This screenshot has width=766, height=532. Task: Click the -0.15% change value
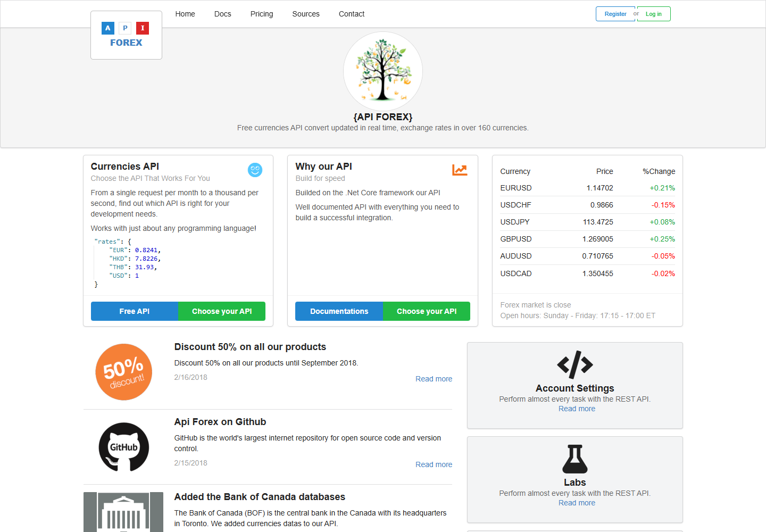point(663,205)
